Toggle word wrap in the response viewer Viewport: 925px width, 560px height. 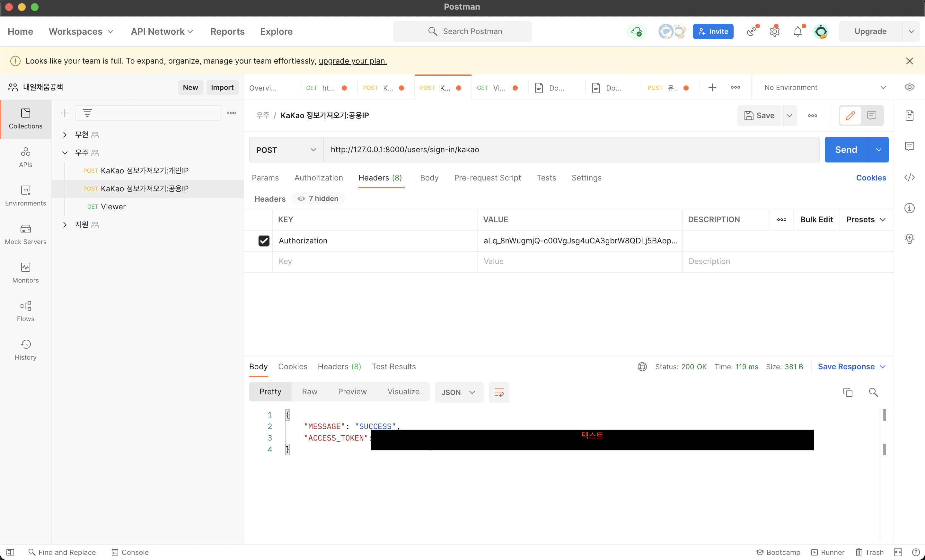pyautogui.click(x=498, y=392)
